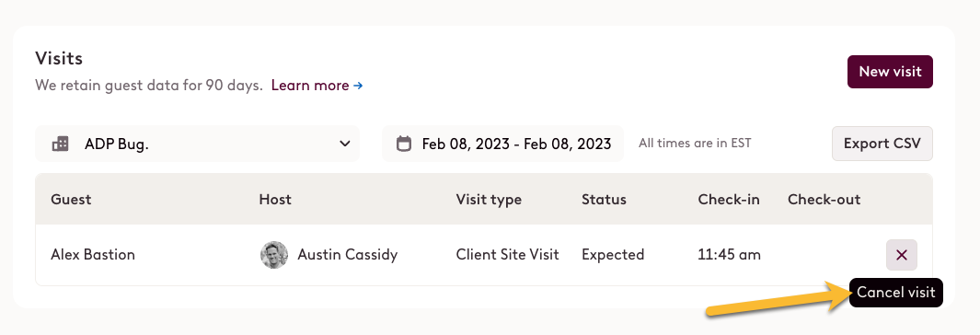Open the Feb 08, 2023 date range picker
This screenshot has height=335, width=980.
click(503, 144)
